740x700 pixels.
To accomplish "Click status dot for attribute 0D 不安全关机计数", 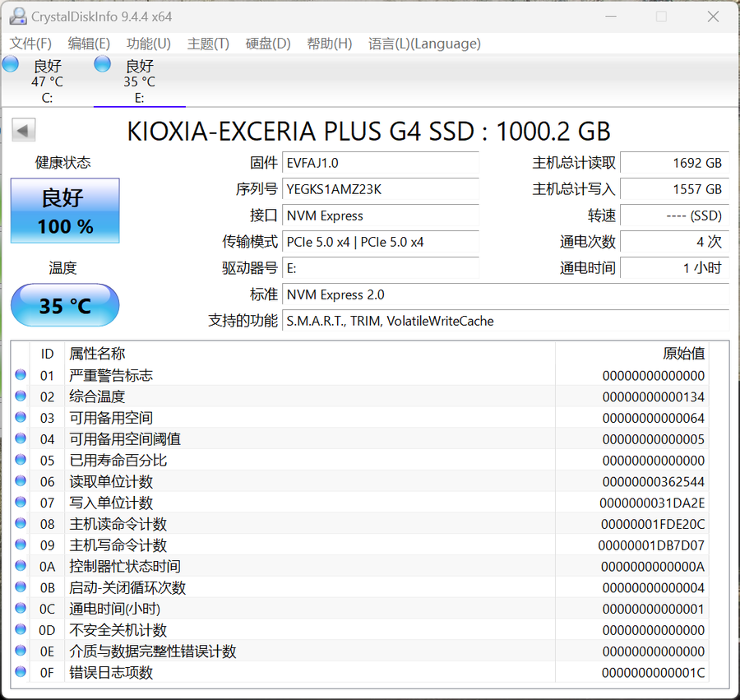I will point(21,629).
